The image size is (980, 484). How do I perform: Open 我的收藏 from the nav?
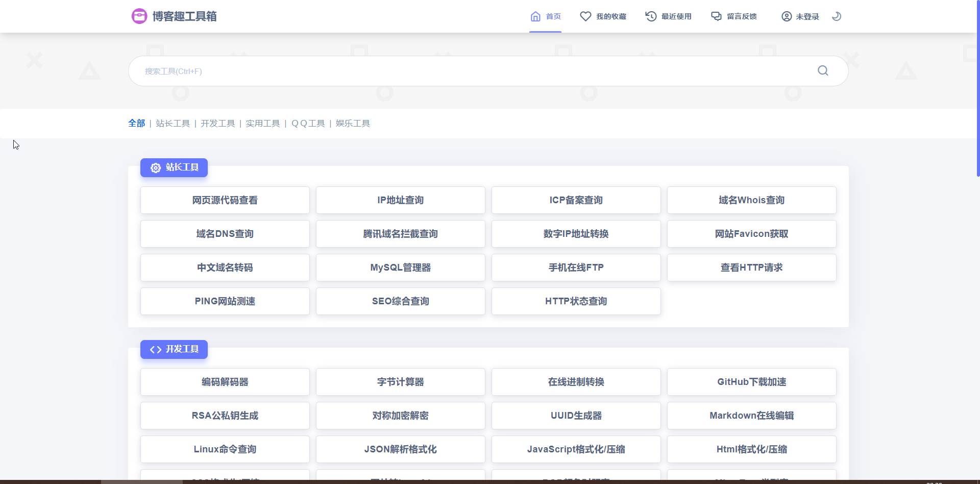603,16
